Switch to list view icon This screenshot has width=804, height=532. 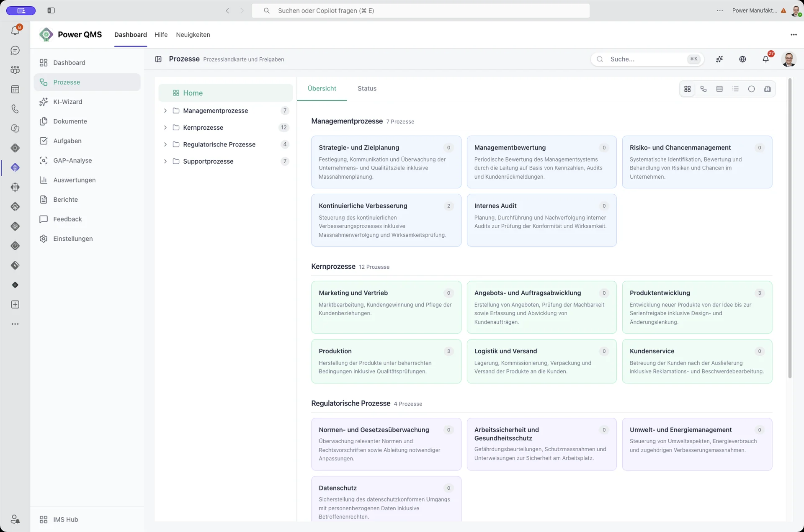735,89
